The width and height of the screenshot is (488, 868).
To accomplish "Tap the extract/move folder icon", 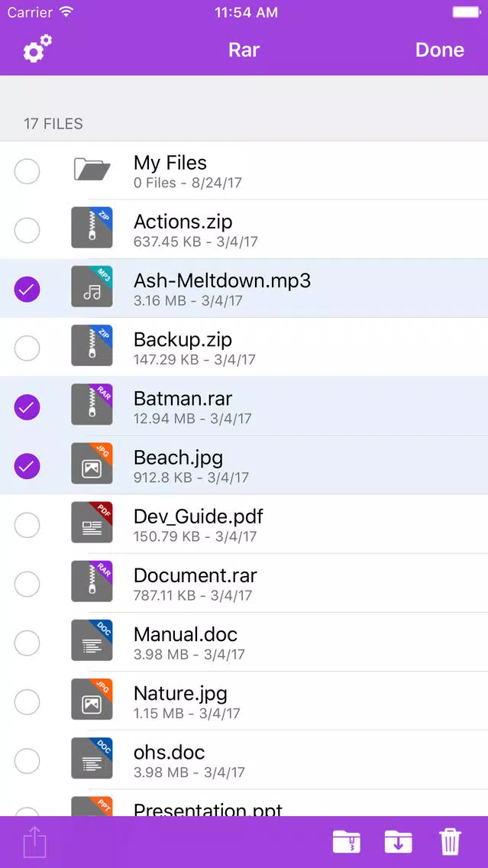I will [x=398, y=842].
